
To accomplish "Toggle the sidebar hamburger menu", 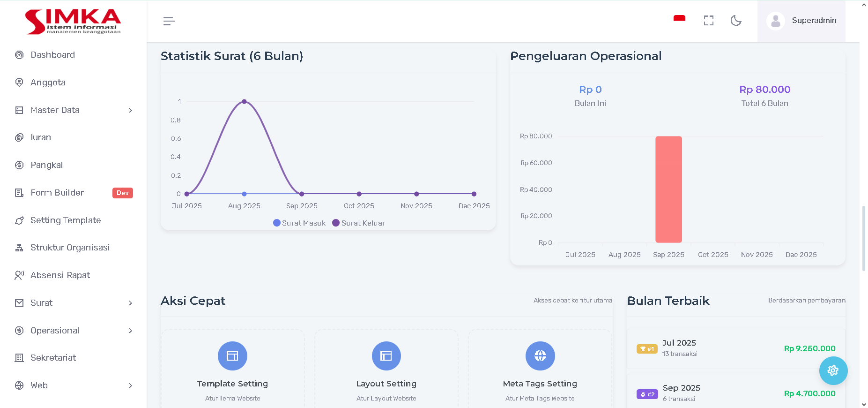I will pos(169,21).
